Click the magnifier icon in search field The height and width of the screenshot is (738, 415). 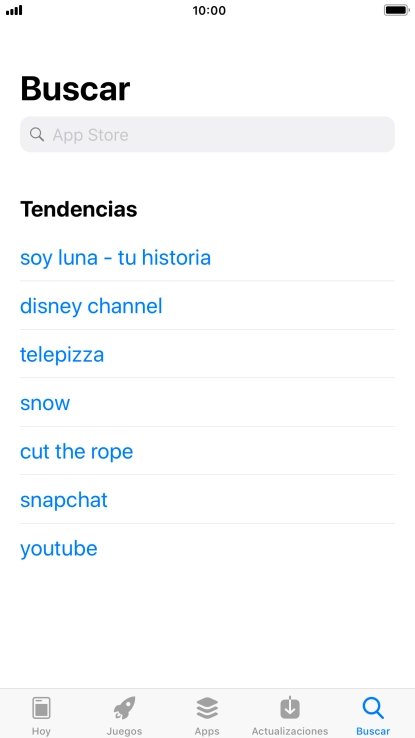(x=37, y=135)
